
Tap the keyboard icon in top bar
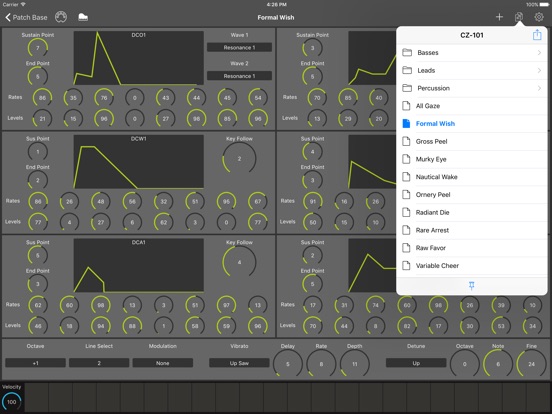[x=83, y=17]
